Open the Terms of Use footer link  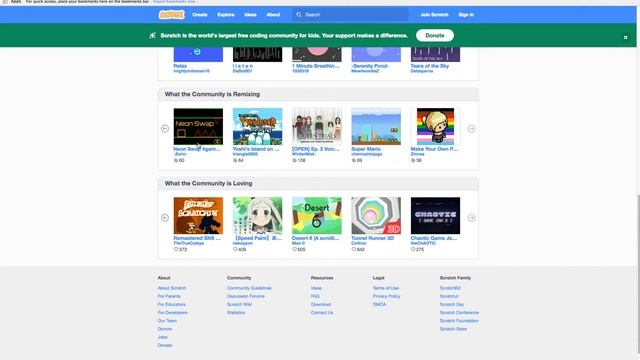386,288
